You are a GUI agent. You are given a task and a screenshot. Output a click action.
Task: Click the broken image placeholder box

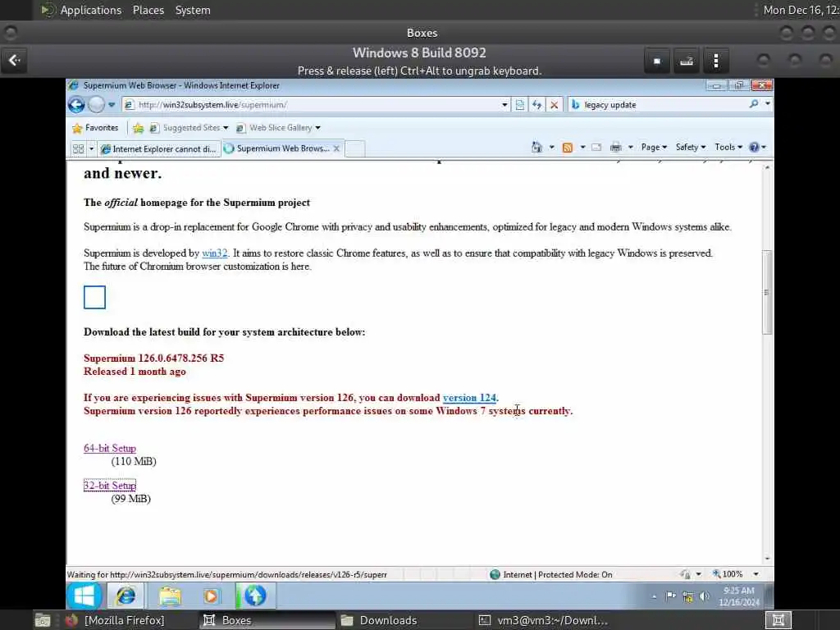tap(95, 297)
